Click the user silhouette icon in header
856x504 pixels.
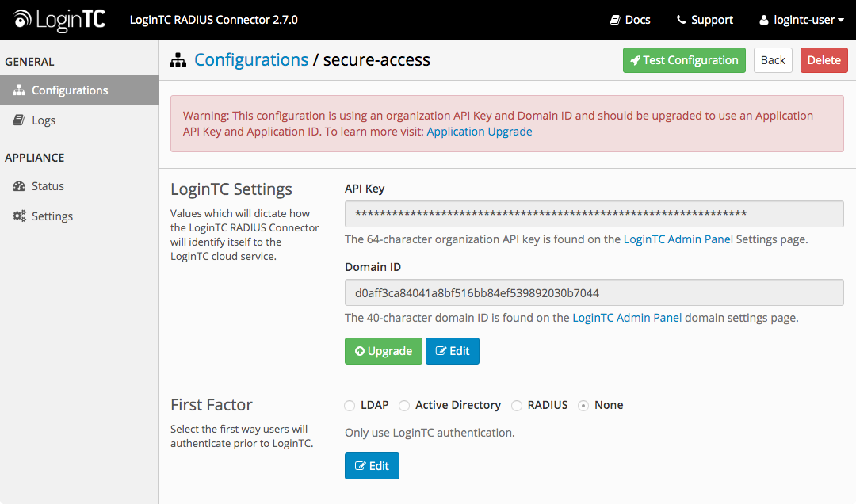764,20
